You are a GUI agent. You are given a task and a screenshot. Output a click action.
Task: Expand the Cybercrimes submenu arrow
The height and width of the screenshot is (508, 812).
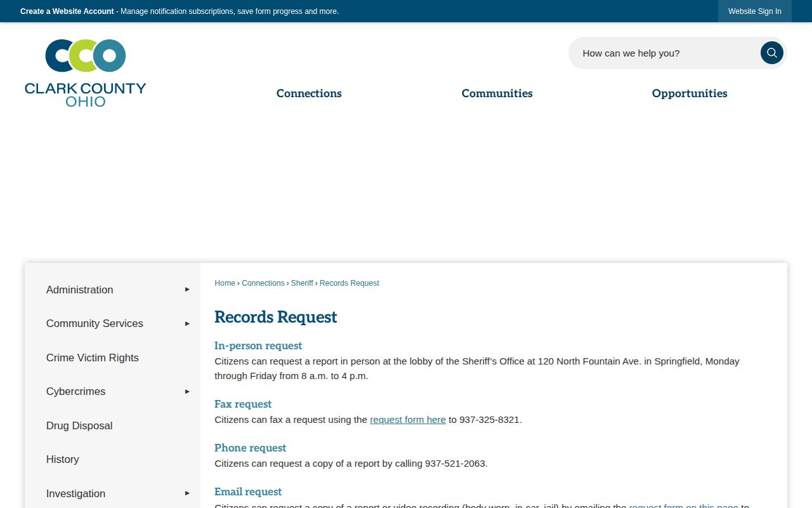tap(187, 391)
